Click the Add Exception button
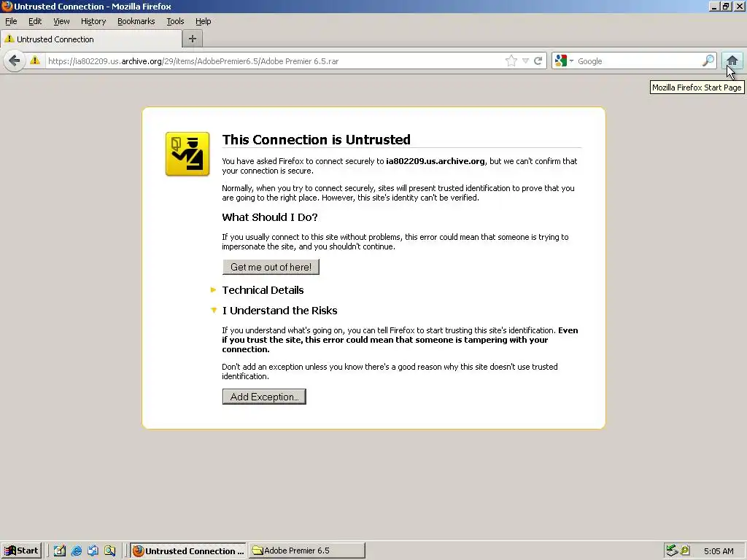 (x=264, y=397)
